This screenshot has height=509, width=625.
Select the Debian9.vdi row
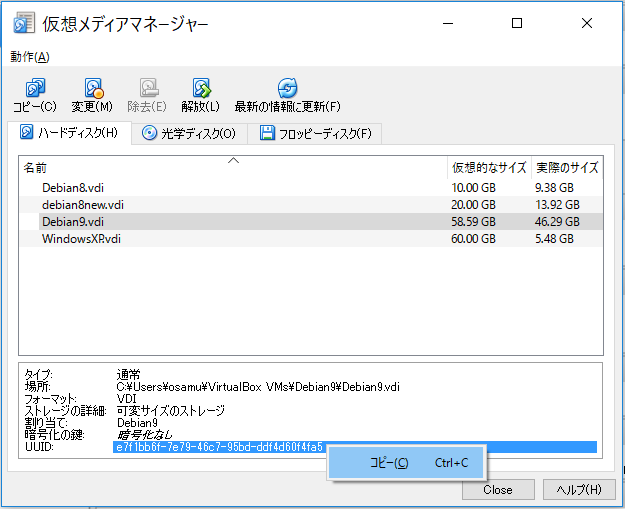tap(72, 221)
